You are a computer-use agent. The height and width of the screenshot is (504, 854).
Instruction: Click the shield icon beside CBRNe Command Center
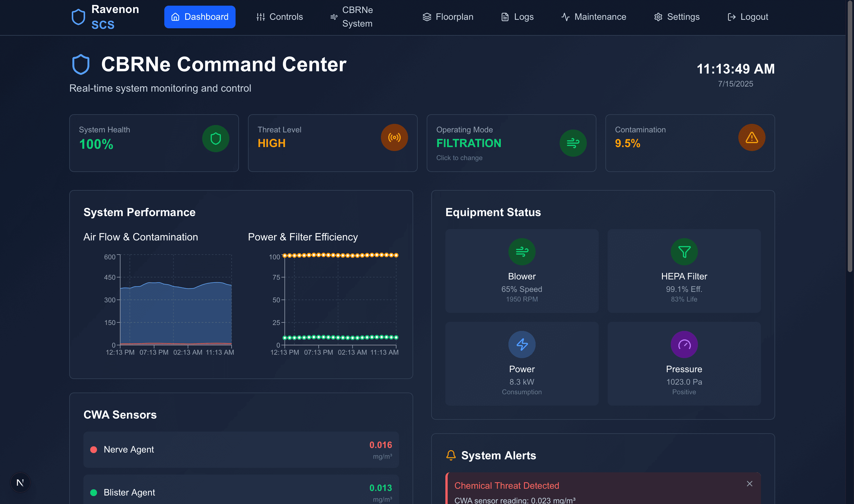81,64
